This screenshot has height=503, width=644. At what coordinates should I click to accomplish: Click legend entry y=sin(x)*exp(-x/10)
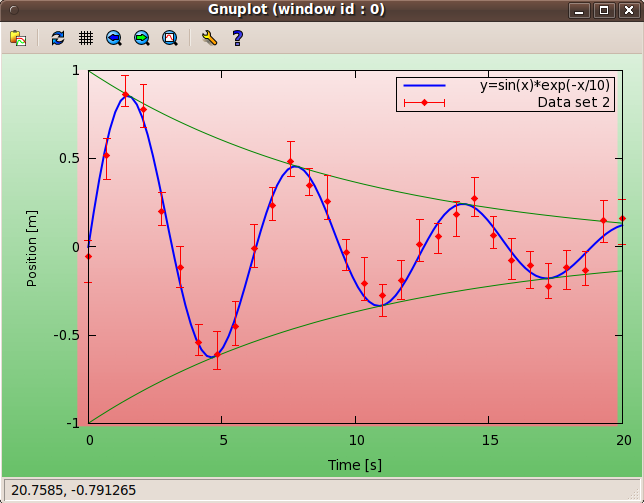click(x=545, y=85)
